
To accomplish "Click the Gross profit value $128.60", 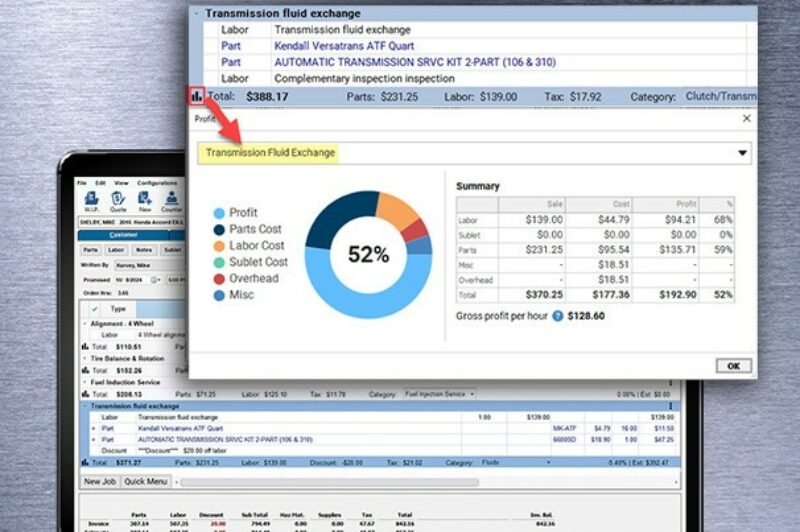I will point(586,316).
